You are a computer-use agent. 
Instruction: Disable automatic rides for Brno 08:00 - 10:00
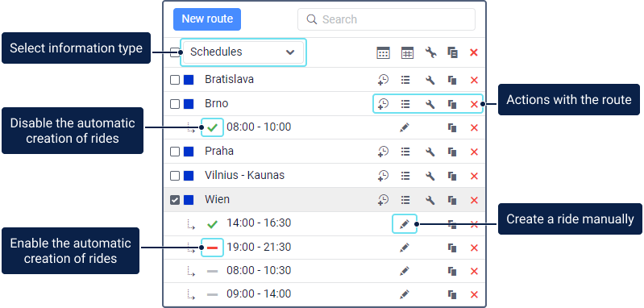pyautogui.click(x=212, y=127)
